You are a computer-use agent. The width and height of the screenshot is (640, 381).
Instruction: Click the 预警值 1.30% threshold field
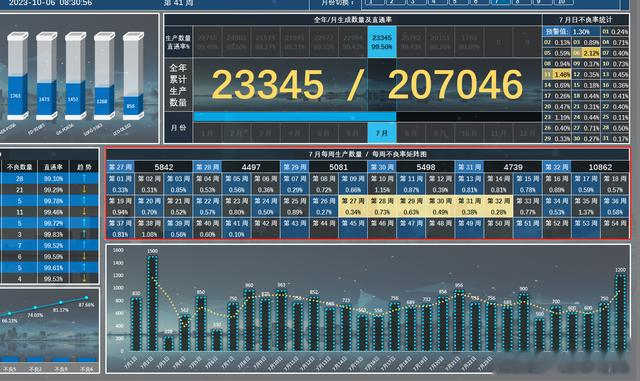[571, 31]
